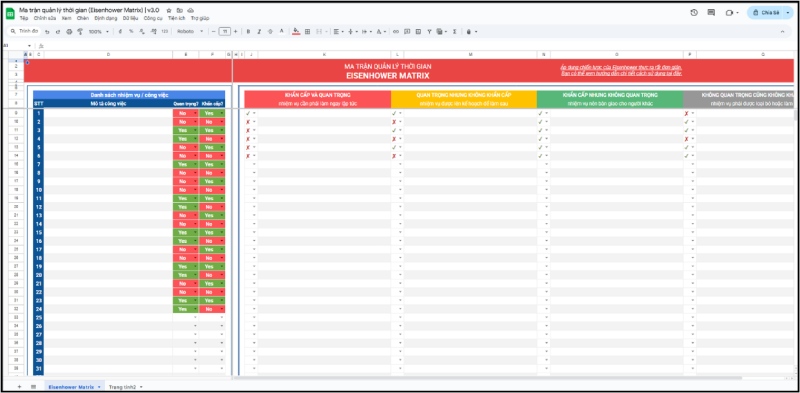Open the fill color picker
This screenshot has width=800, height=393.
point(296,32)
